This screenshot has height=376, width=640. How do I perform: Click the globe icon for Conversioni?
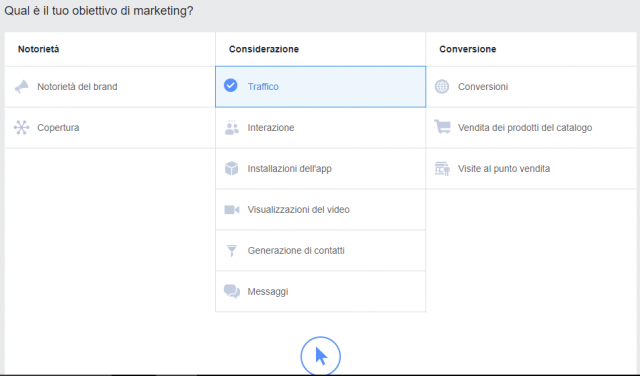[442, 87]
